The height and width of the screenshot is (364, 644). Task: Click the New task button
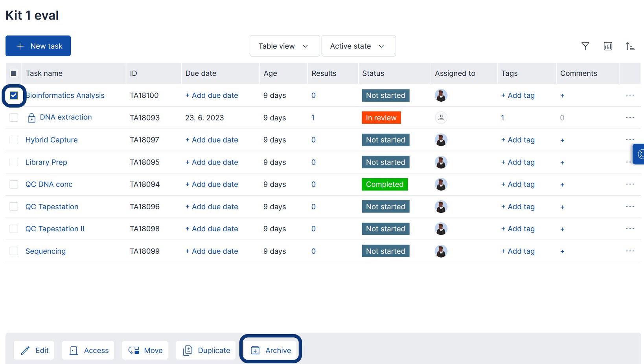pyautogui.click(x=38, y=46)
